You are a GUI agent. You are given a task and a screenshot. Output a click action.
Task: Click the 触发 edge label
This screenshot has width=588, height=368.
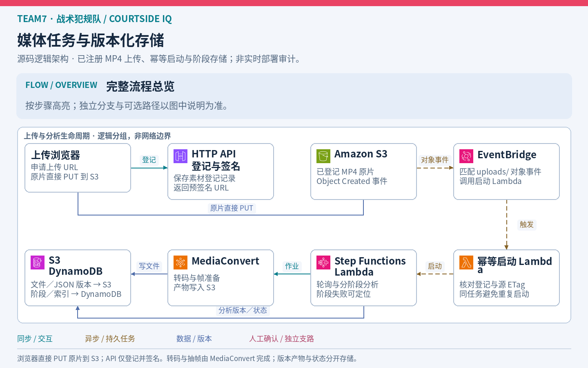click(x=527, y=224)
